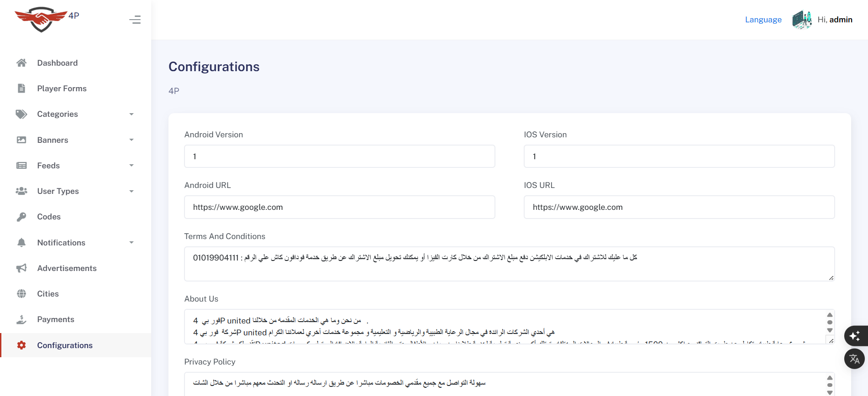Click the Player Forms document icon
The height and width of the screenshot is (396, 868).
21,88
